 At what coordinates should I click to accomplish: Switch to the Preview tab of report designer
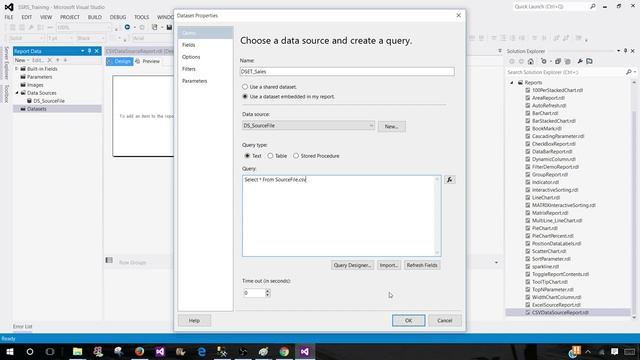(x=148, y=61)
